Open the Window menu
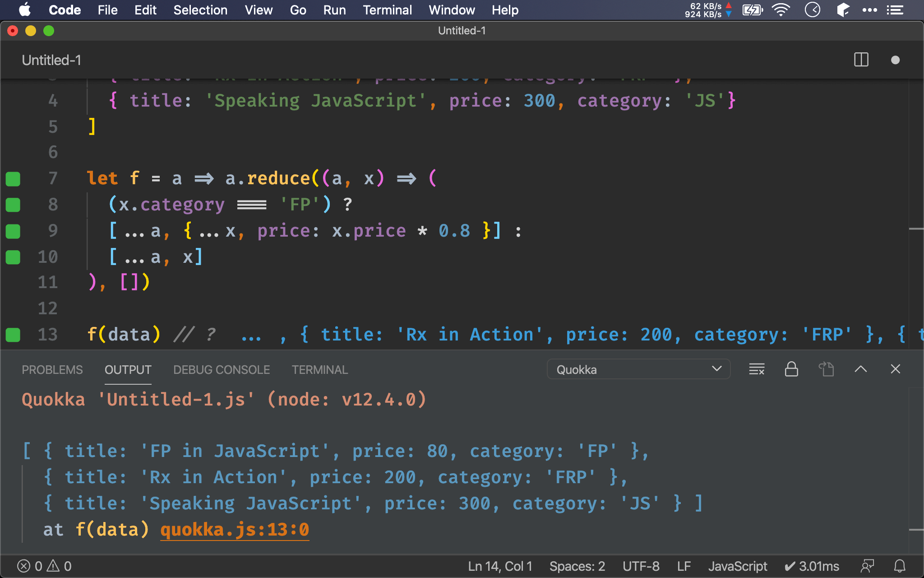The height and width of the screenshot is (578, 924). click(x=453, y=9)
